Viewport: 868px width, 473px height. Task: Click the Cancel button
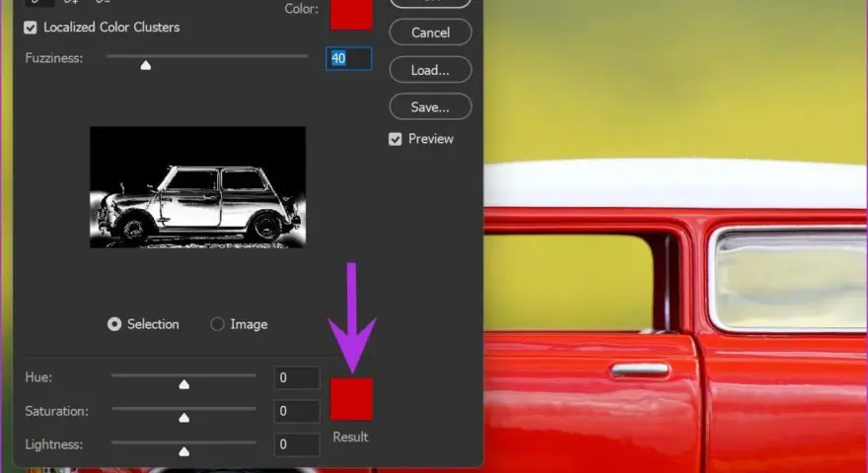pos(430,33)
